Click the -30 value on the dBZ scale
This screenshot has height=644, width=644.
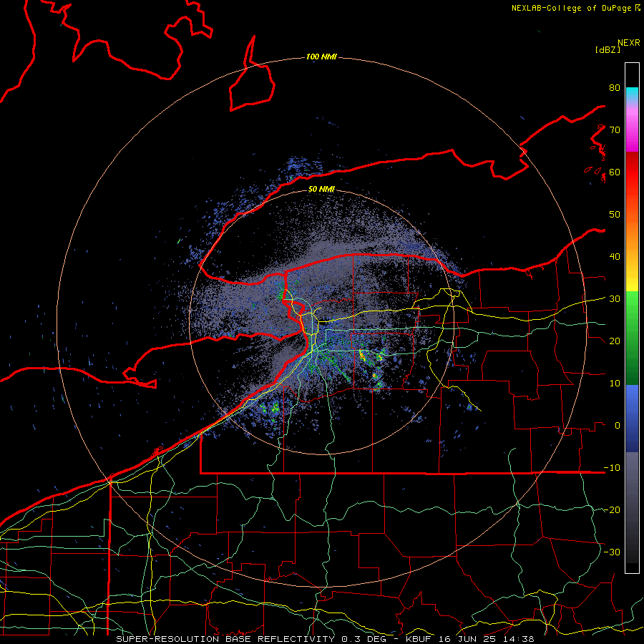[x=612, y=552]
